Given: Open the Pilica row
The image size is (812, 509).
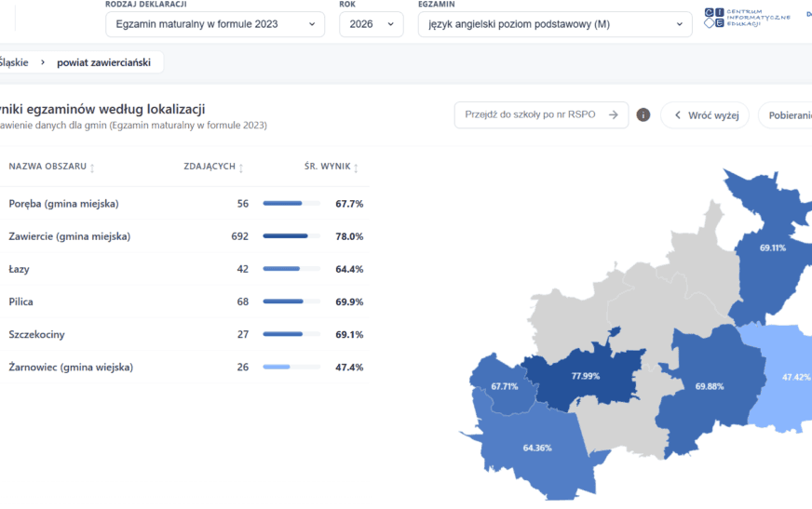Looking at the screenshot, I should [183, 301].
